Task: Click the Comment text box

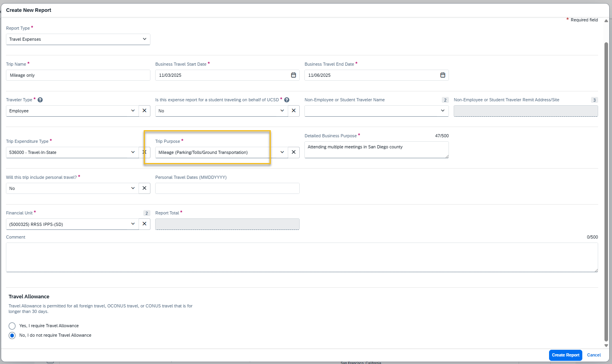Action: [x=302, y=257]
